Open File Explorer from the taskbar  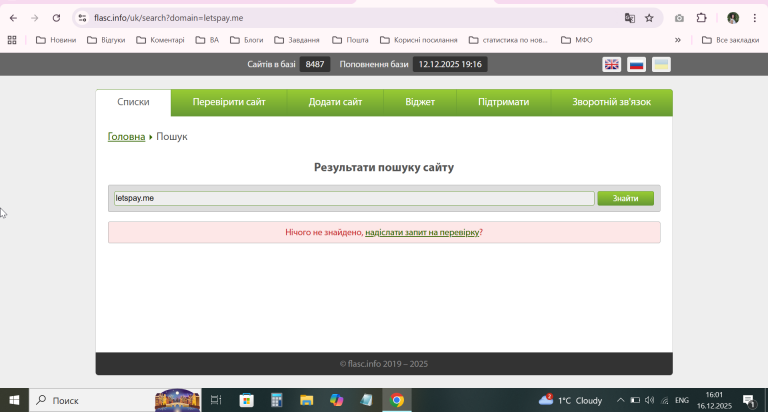click(x=307, y=400)
